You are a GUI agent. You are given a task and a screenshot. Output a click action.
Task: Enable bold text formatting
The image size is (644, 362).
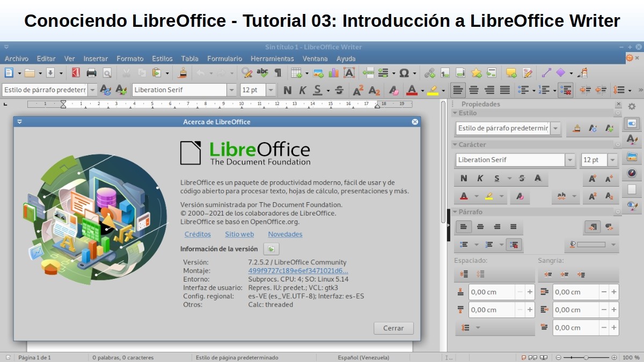pyautogui.click(x=288, y=90)
